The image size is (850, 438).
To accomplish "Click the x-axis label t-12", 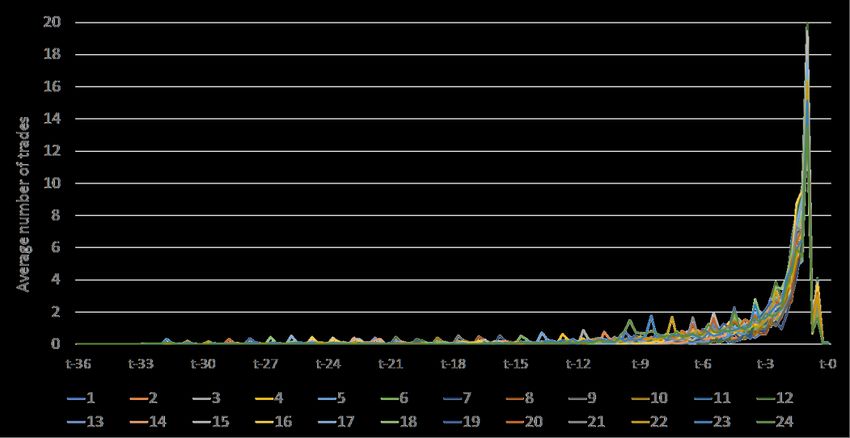I will (x=578, y=364).
